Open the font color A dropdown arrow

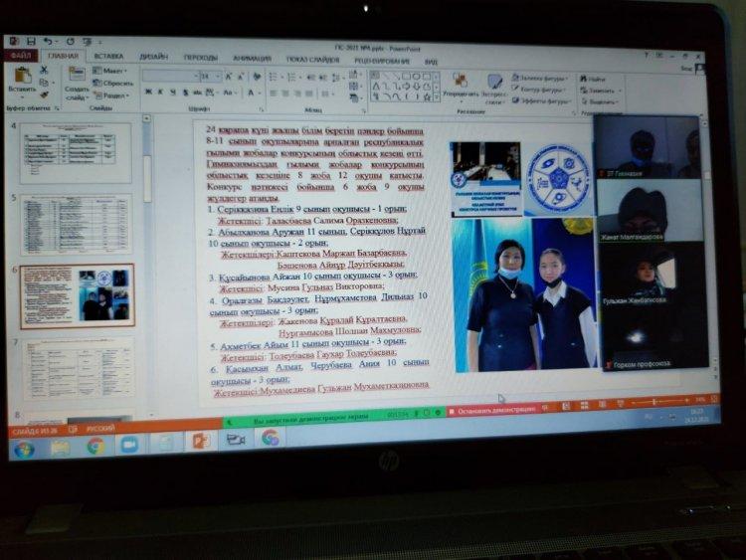pos(261,93)
